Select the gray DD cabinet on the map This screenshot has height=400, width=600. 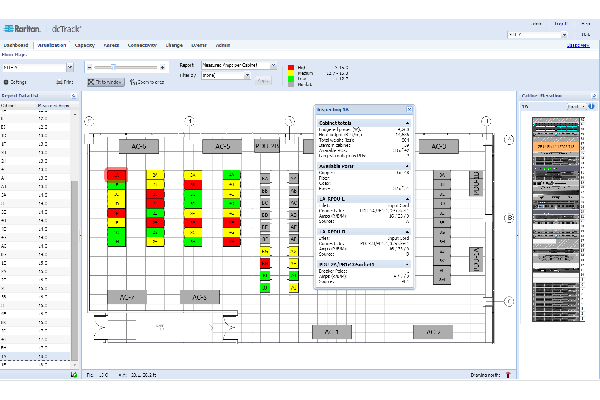[265, 215]
